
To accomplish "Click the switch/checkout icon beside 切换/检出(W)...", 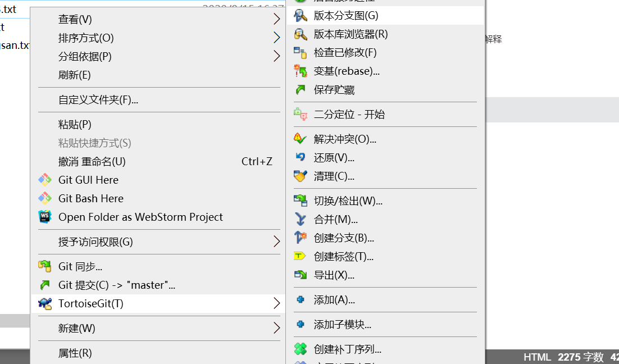I will click(x=301, y=201).
